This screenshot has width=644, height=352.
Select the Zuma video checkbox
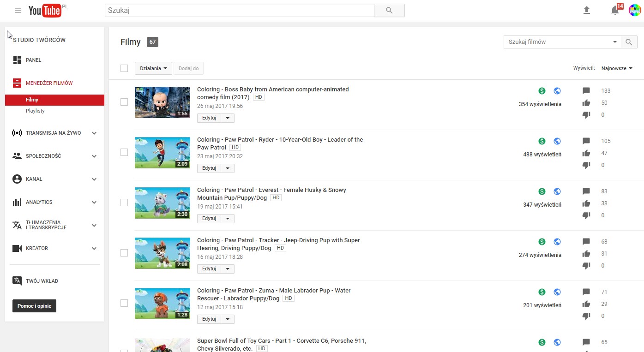click(x=124, y=303)
